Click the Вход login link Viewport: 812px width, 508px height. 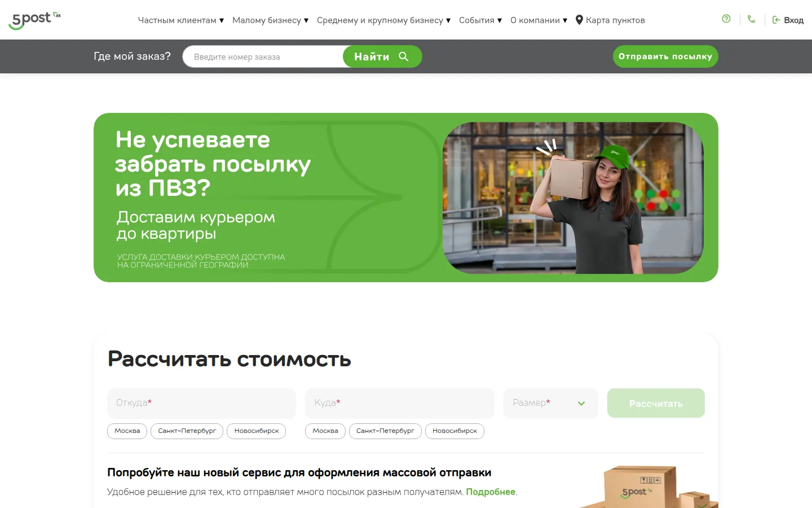click(788, 20)
